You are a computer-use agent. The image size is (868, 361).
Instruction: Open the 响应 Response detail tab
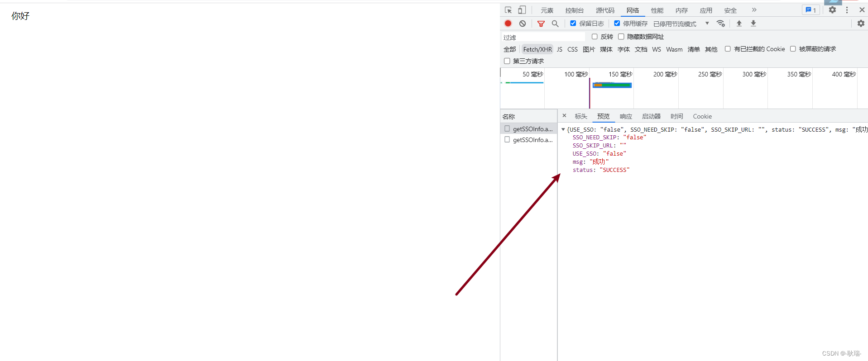626,116
